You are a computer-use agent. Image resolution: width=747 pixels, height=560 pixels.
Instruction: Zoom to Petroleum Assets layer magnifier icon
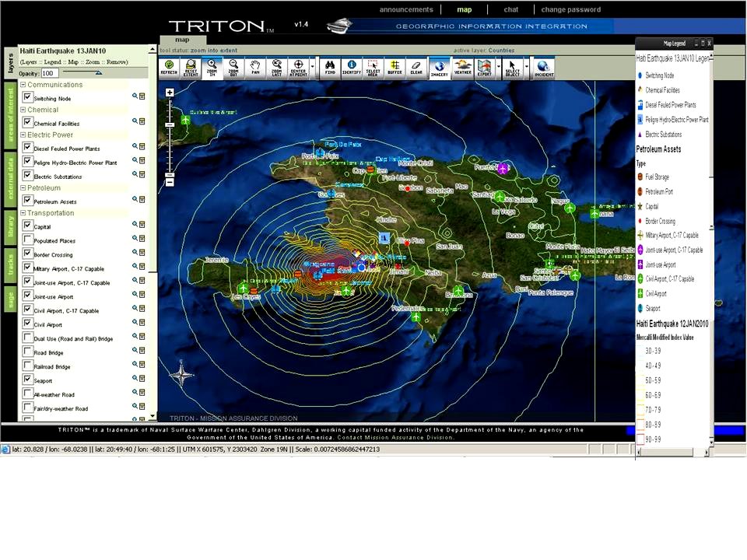(x=135, y=199)
